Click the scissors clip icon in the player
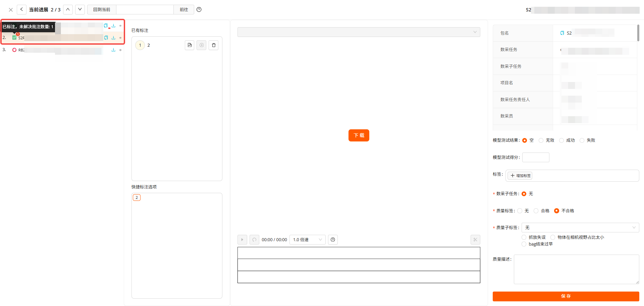The image size is (644, 306). (x=475, y=239)
